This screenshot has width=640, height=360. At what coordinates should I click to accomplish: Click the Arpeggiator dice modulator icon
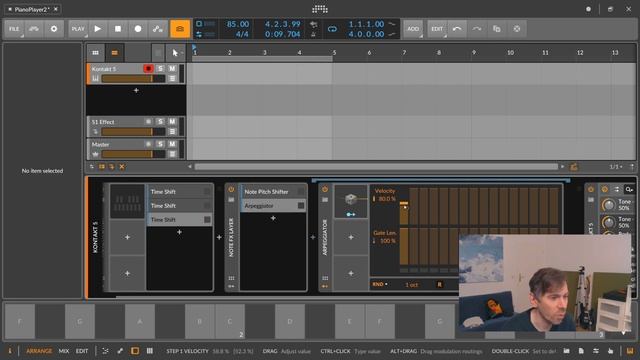pos(351,199)
